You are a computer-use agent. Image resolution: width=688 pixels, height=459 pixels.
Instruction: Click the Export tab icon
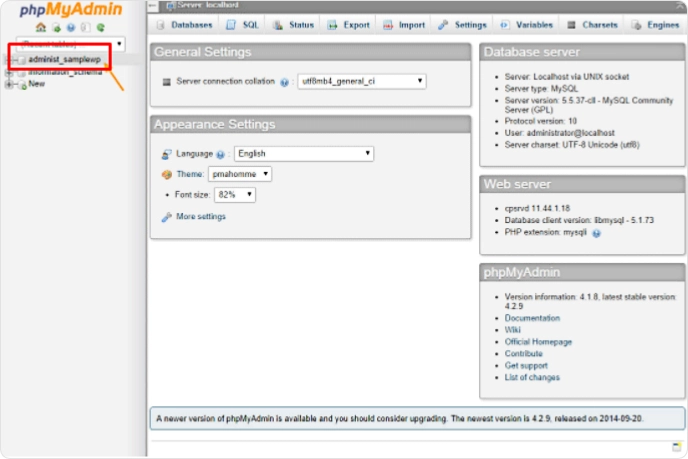(333, 25)
